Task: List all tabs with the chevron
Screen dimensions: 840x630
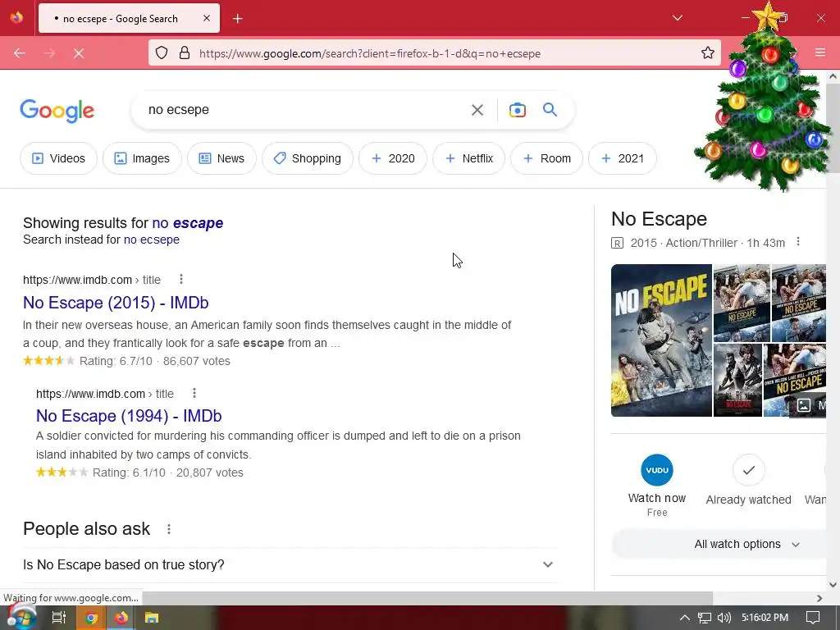Action: tap(677, 18)
